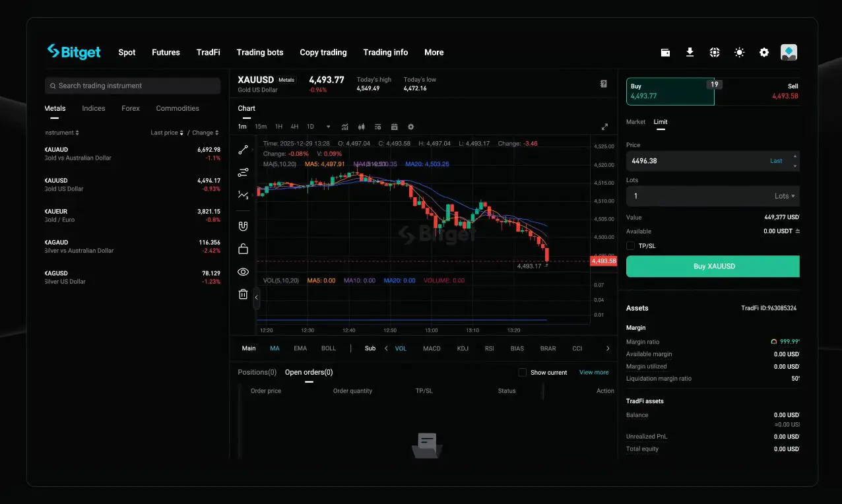Open more timeframes dropdown arrow
Image resolution: width=842 pixels, height=504 pixels.
coord(328,127)
